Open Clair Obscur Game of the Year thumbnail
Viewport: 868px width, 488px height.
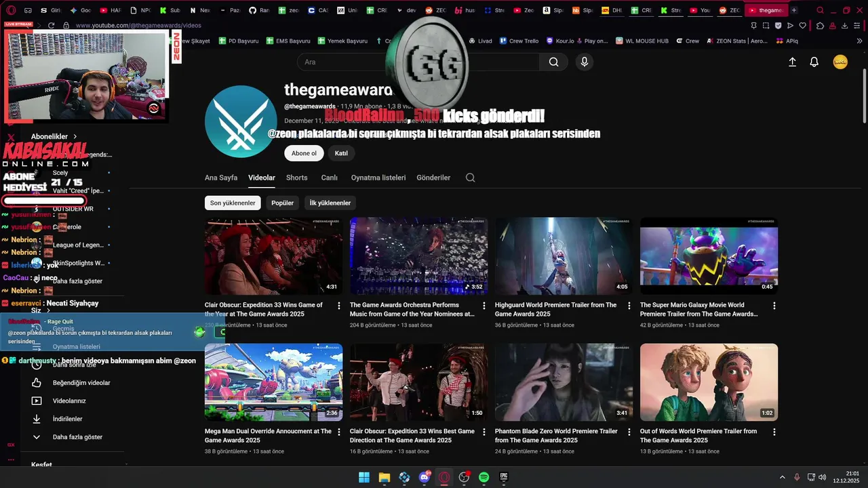click(x=273, y=256)
